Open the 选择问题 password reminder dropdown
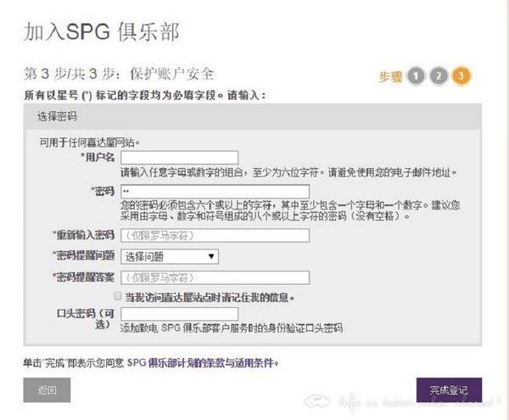 (x=170, y=256)
